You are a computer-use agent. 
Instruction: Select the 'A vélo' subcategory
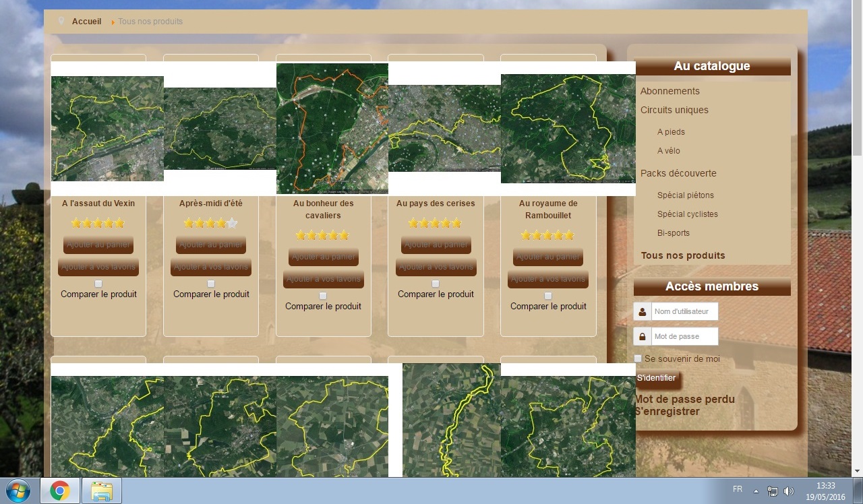pos(669,151)
